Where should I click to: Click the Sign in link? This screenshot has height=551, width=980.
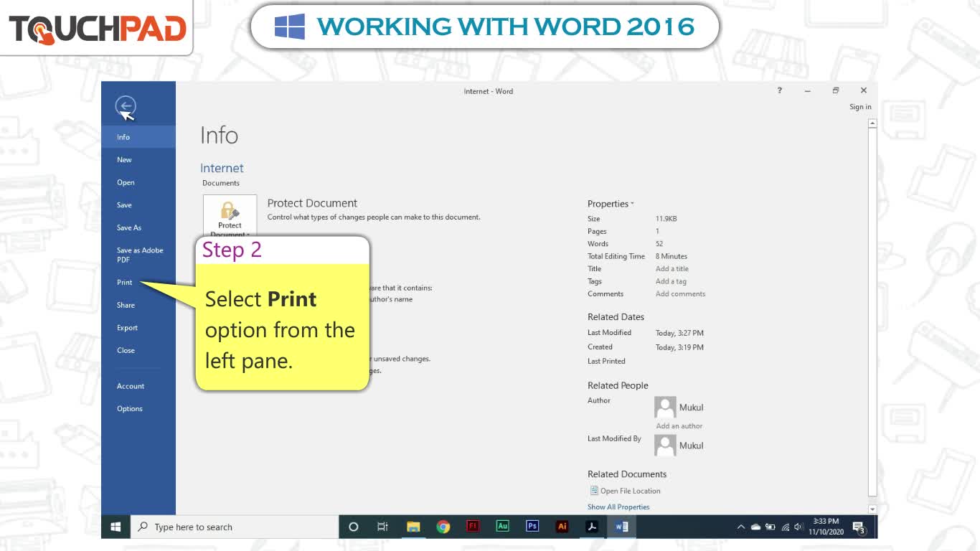(x=860, y=107)
